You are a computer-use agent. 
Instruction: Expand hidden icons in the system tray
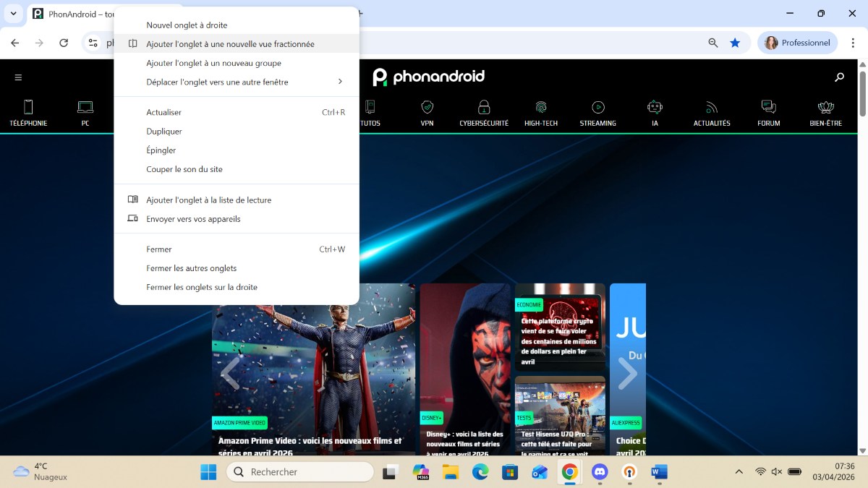pyautogui.click(x=739, y=472)
